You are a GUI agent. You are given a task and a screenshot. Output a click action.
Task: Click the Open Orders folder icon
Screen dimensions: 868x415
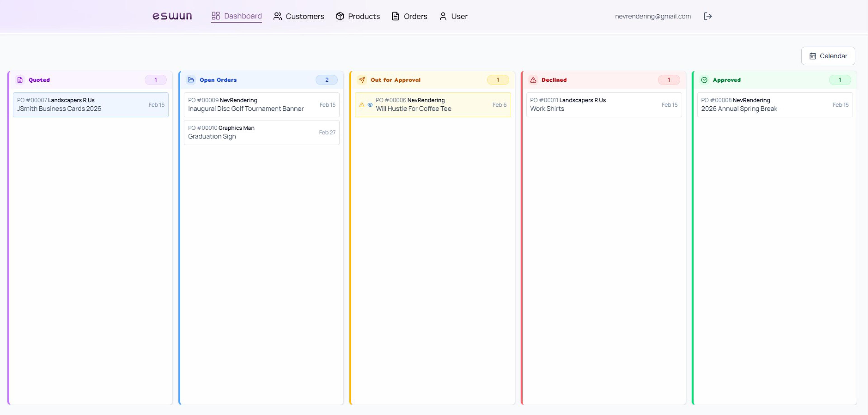191,80
